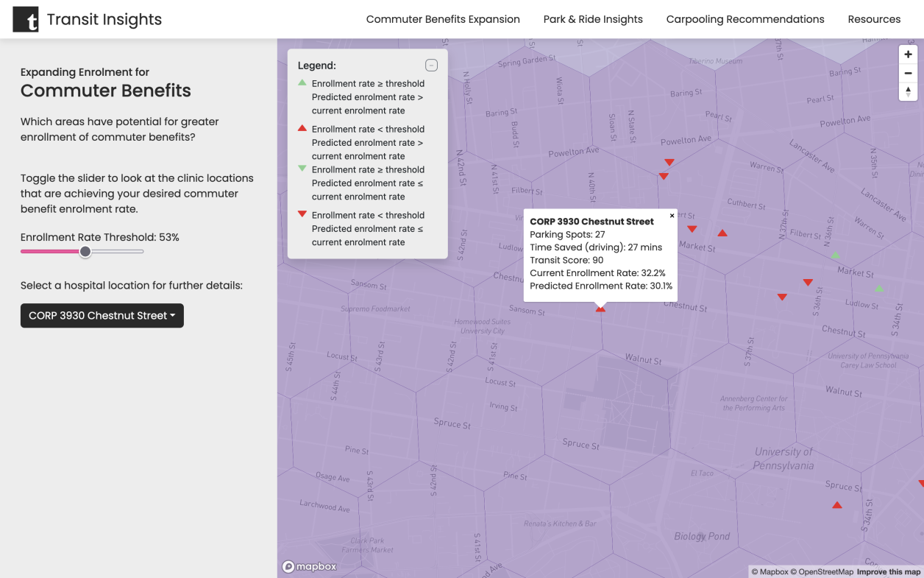Select the green marker near N 36th St
The image size is (924, 578).
pos(835,255)
